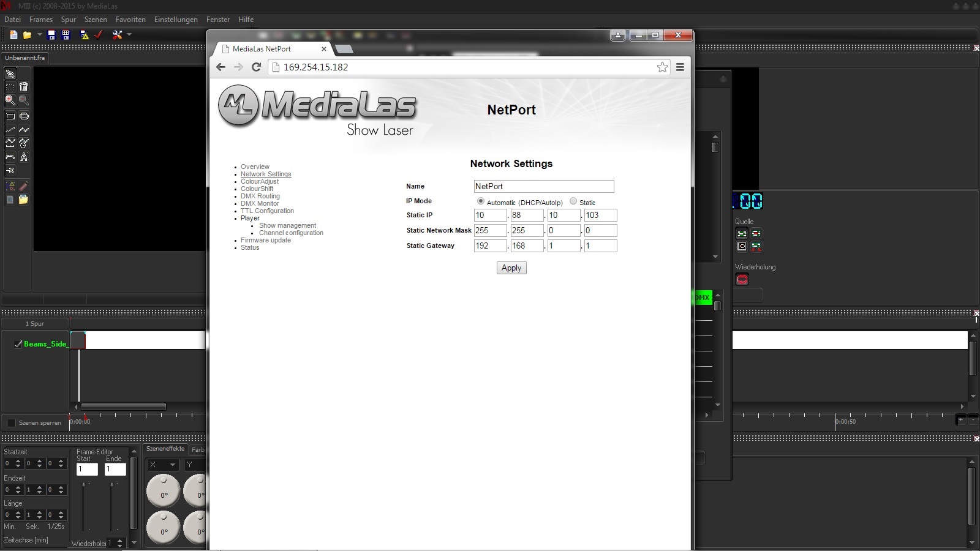
Task: Open the Overview link in NetPort sidebar
Action: click(255, 167)
